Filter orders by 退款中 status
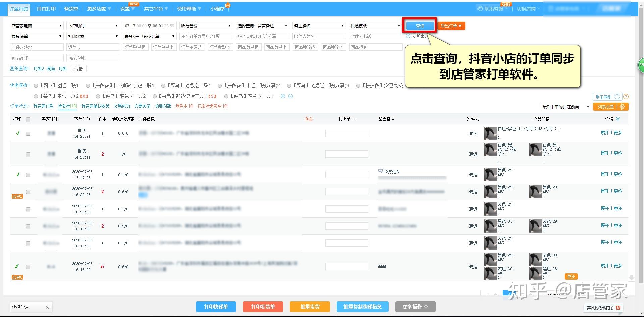Viewport: 644px width, 317px height. (184, 106)
